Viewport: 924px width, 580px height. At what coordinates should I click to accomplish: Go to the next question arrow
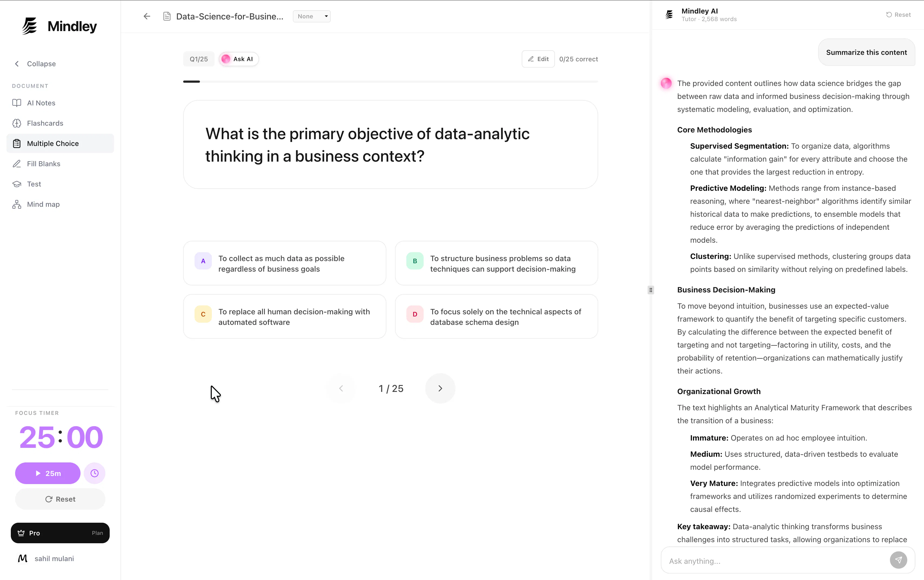(x=440, y=388)
